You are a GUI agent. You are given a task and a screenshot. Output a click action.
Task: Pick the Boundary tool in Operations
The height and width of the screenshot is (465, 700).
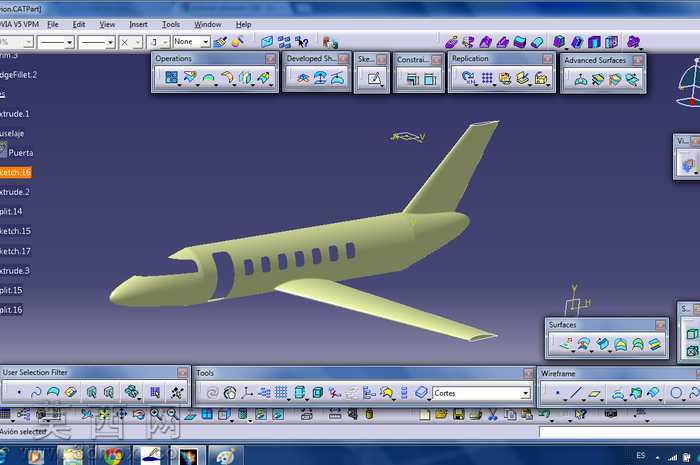(208, 78)
